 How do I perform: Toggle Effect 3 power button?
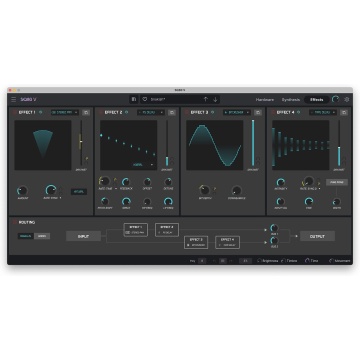point(187,112)
